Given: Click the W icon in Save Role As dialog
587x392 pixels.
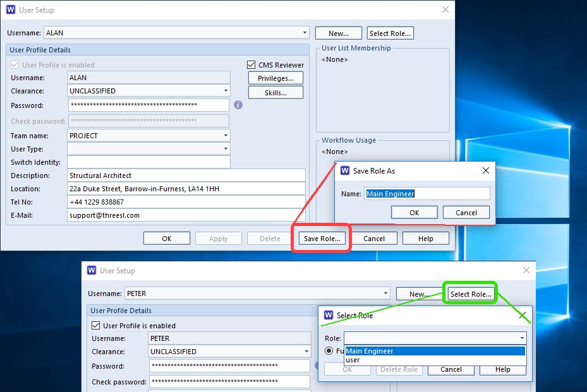Looking at the screenshot, I should coord(345,170).
